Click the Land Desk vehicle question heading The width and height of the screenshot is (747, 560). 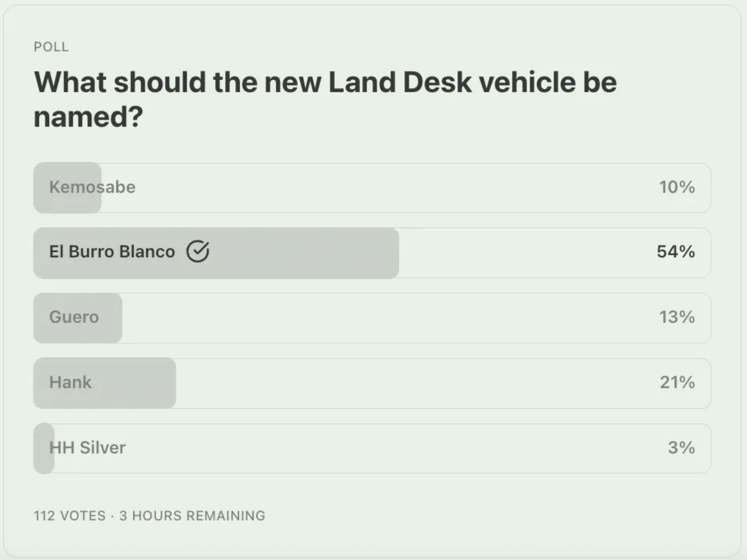pos(325,99)
